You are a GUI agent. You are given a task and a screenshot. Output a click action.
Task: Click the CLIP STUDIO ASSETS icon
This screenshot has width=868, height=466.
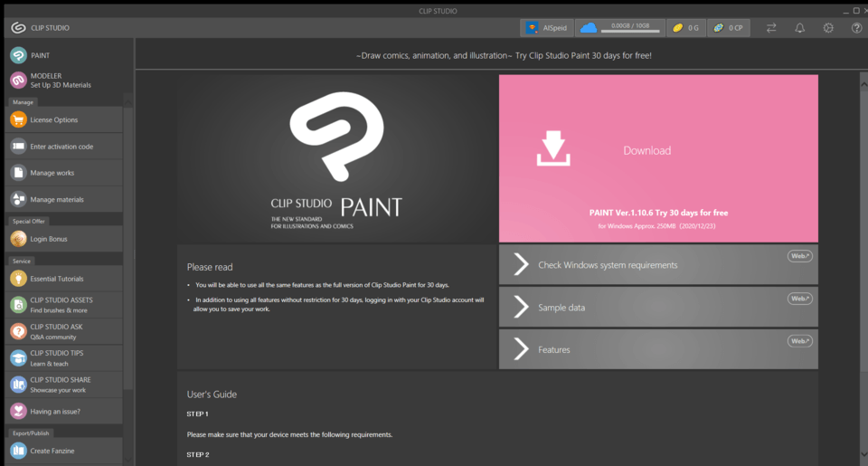point(18,305)
